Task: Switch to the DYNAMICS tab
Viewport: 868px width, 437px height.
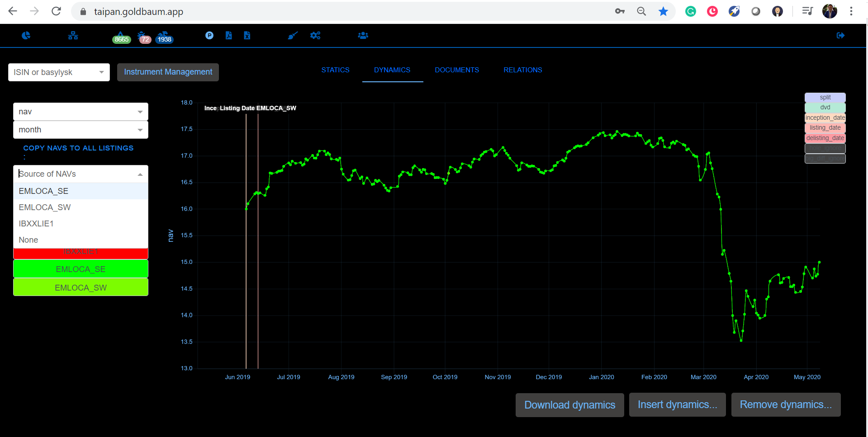Action: [392, 70]
